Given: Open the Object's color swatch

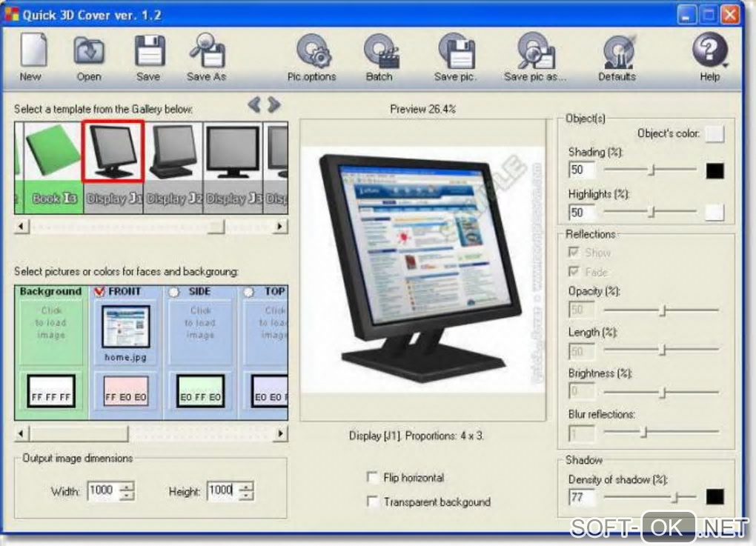Looking at the screenshot, I should pyautogui.click(x=714, y=134).
